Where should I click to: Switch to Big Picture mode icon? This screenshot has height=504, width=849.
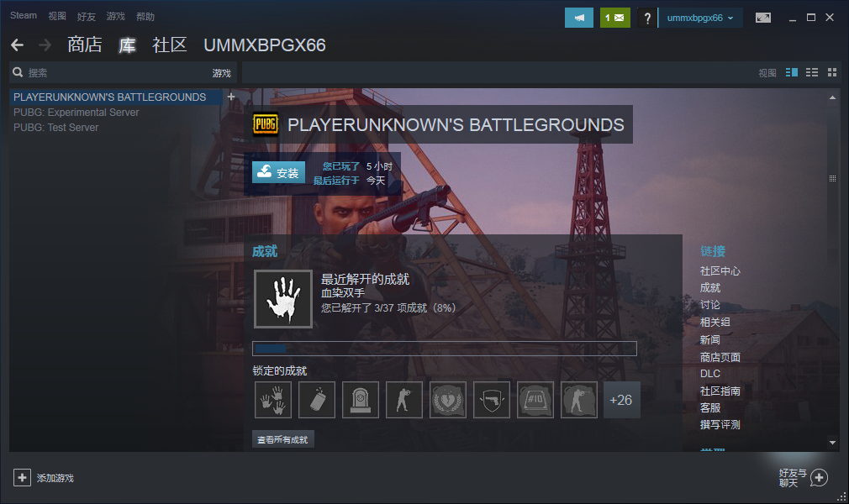pos(763,18)
